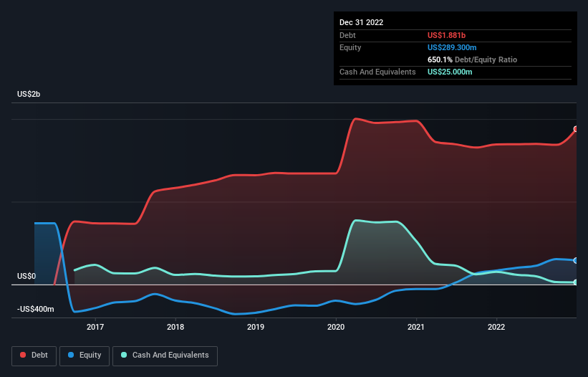Click the 2017 x-axis label
The width and height of the screenshot is (588, 377).
point(95,327)
